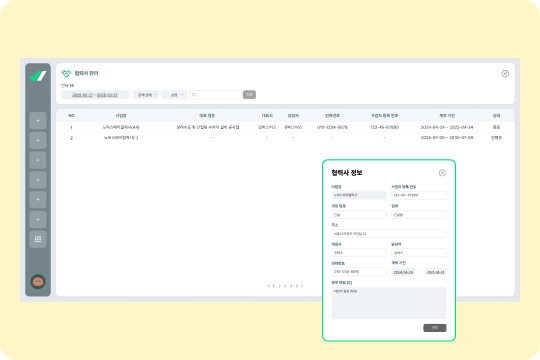Click the 사업명 field in 협력사 정보 dialog

[x=359, y=195]
